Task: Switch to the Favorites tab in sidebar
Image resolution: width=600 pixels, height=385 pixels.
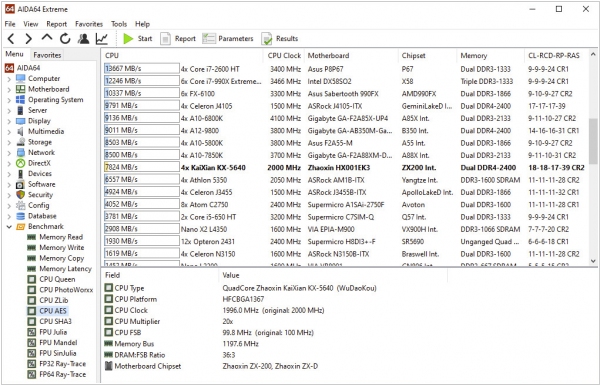Action: tap(47, 55)
